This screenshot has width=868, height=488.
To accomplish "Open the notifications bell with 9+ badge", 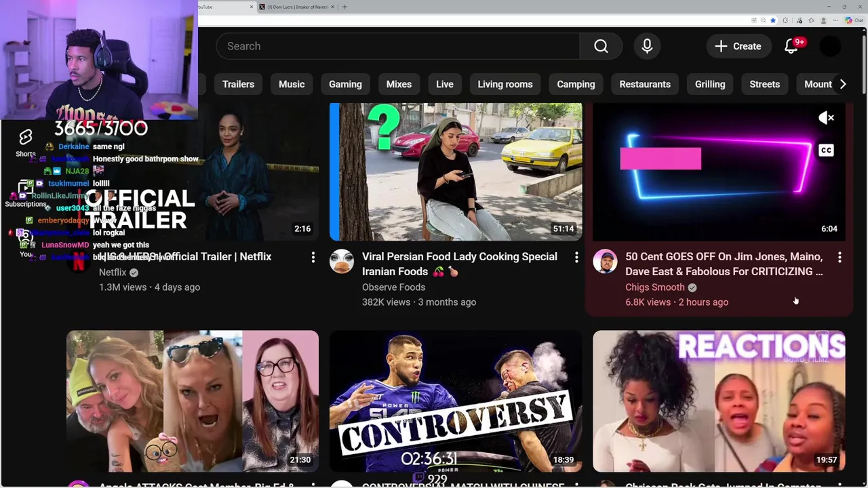I will [x=791, y=46].
